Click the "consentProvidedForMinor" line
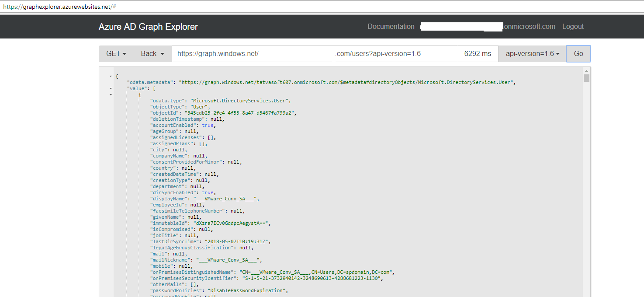 click(196, 162)
